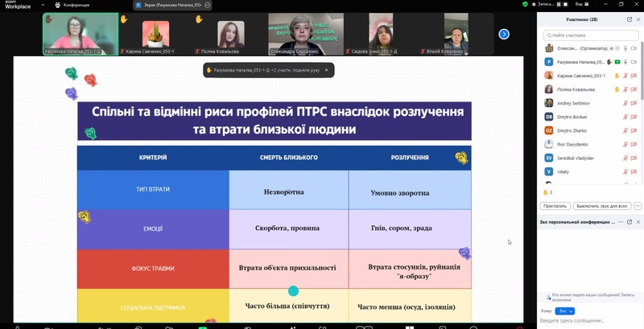
Task: Click the raised hand notification text
Action: 266,70
